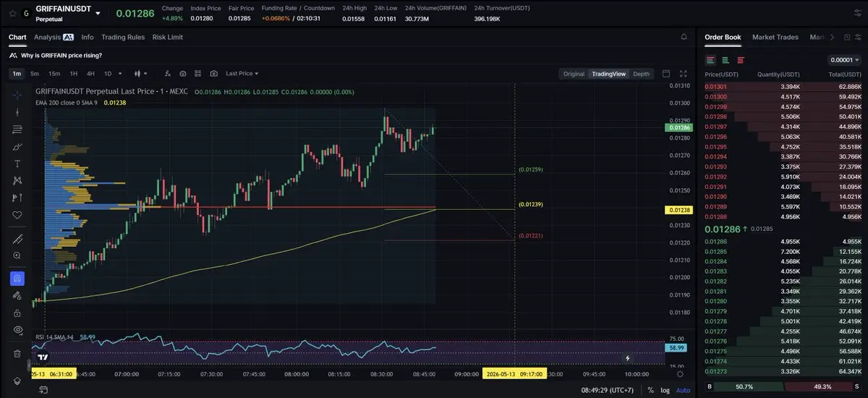
Task: Select the 1m timeframe
Action: 17,74
